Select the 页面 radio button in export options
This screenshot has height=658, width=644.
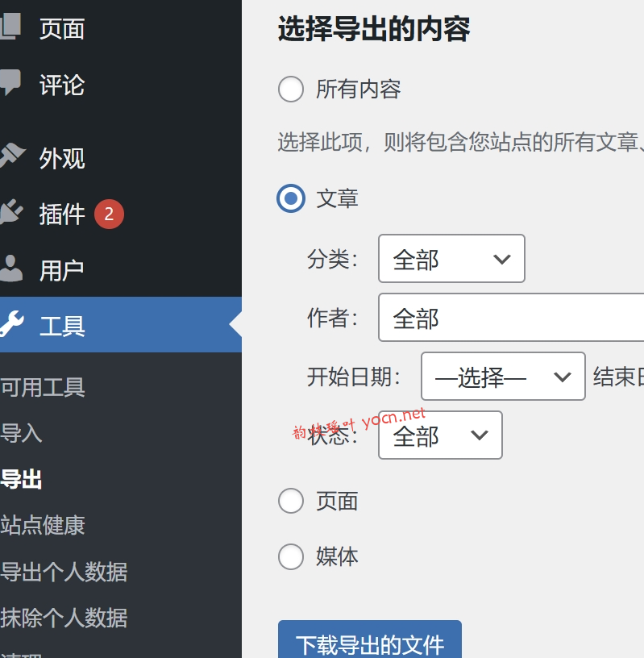point(291,501)
